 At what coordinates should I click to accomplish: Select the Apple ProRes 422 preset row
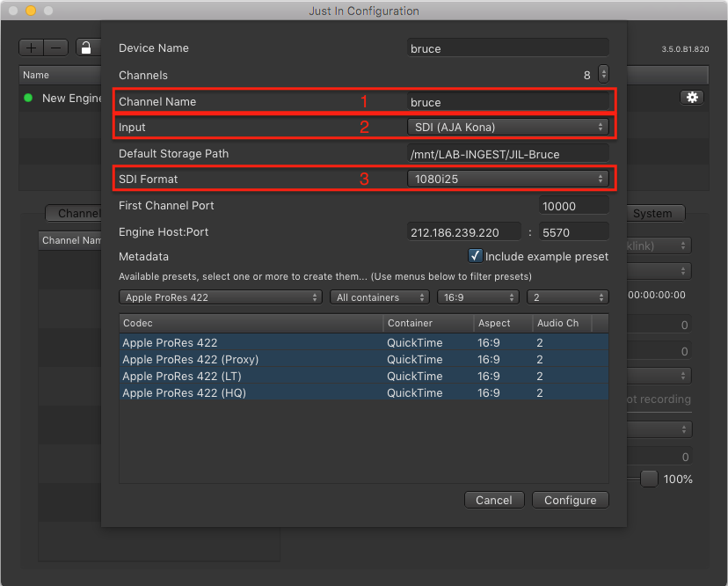point(363,342)
